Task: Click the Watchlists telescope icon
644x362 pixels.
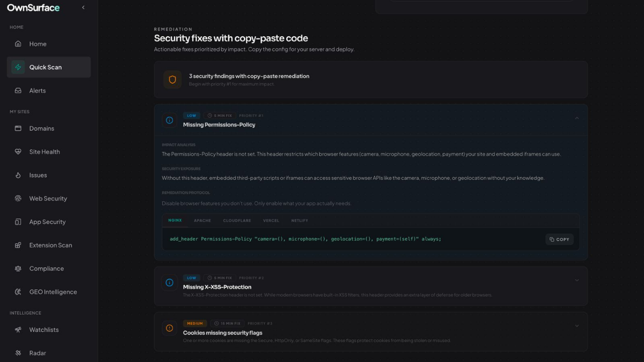Action: coord(18,330)
